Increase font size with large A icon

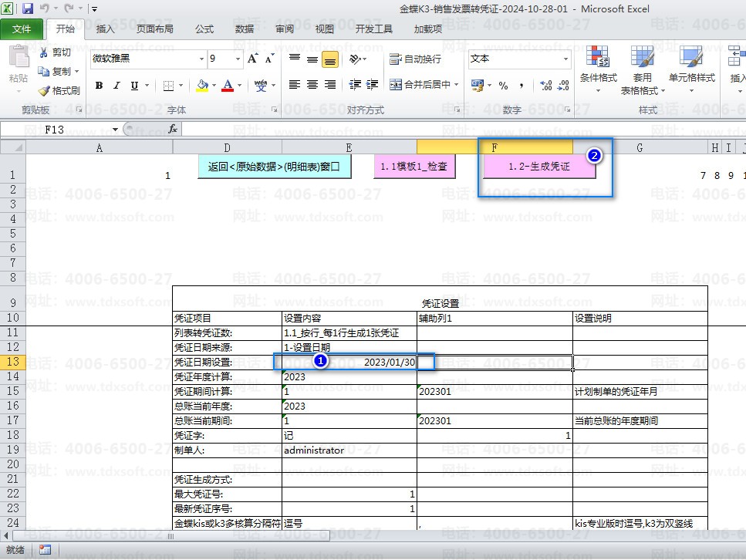(x=252, y=59)
